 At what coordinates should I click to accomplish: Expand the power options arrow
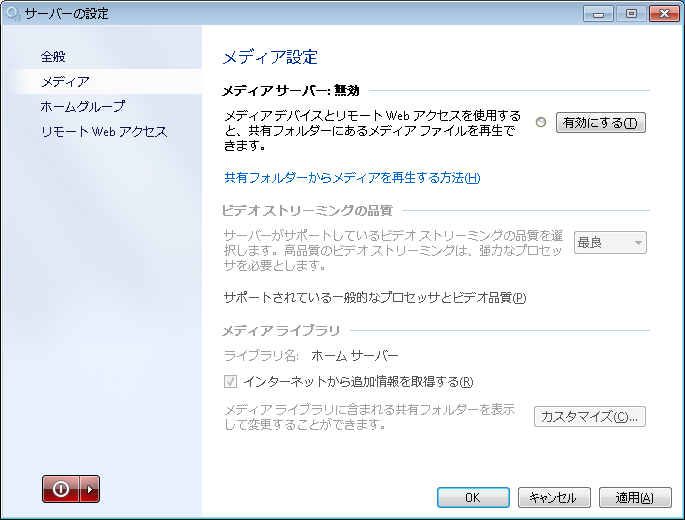tap(90, 489)
